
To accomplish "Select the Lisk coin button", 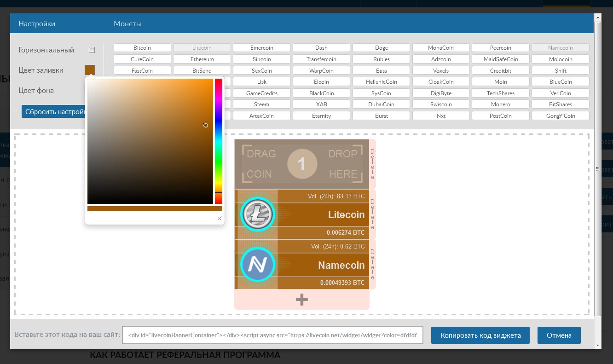I will pyautogui.click(x=262, y=81).
